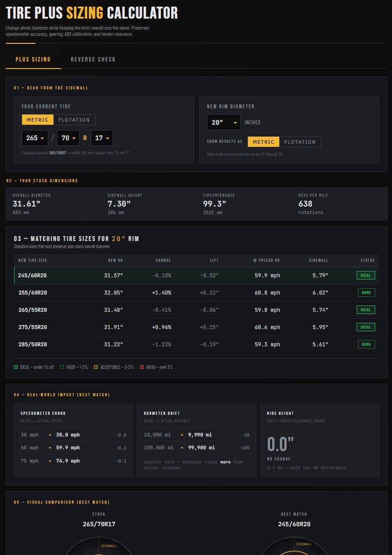Click the @ Speedo 60 column header
This screenshot has width=392, height=555.
(266, 260)
